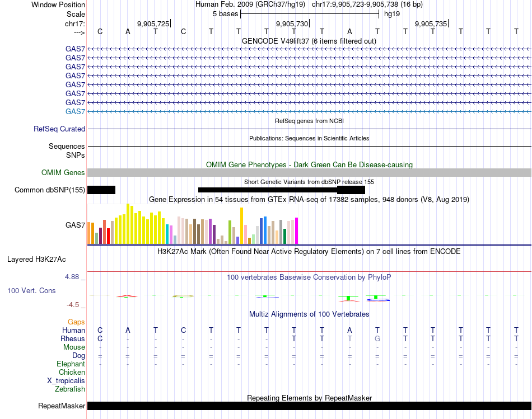Select the GAS7 label beside the expression bars
The image size is (532, 419).
pyautogui.click(x=75, y=225)
